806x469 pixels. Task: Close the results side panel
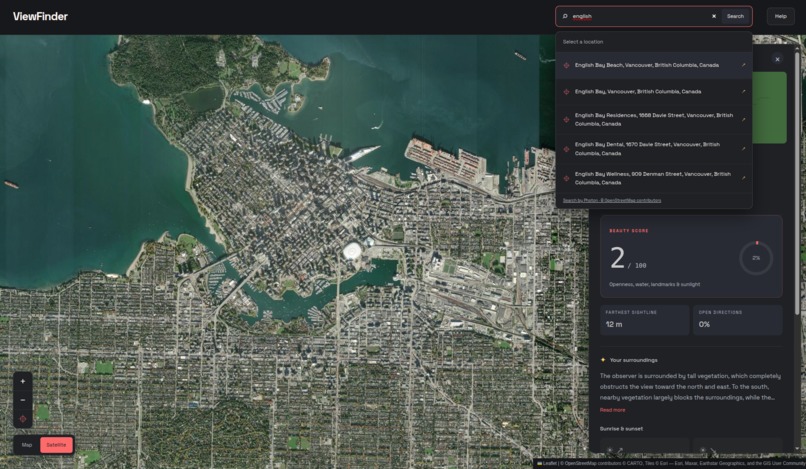coord(777,59)
